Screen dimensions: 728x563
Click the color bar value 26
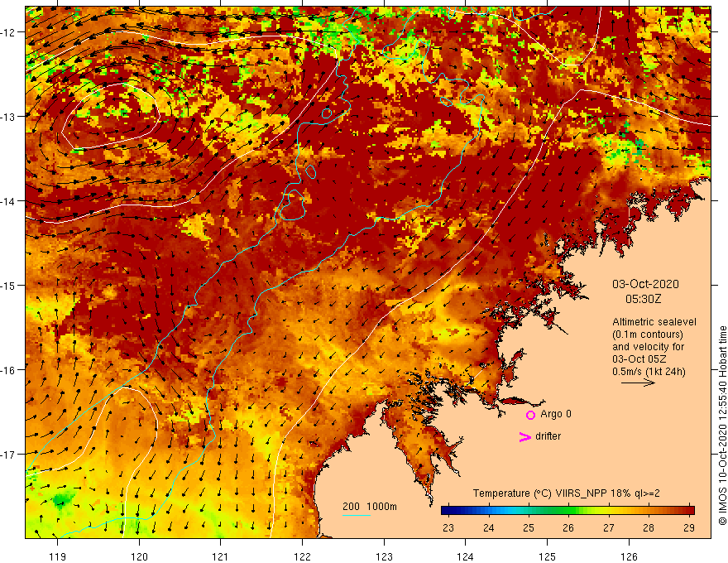click(568, 527)
